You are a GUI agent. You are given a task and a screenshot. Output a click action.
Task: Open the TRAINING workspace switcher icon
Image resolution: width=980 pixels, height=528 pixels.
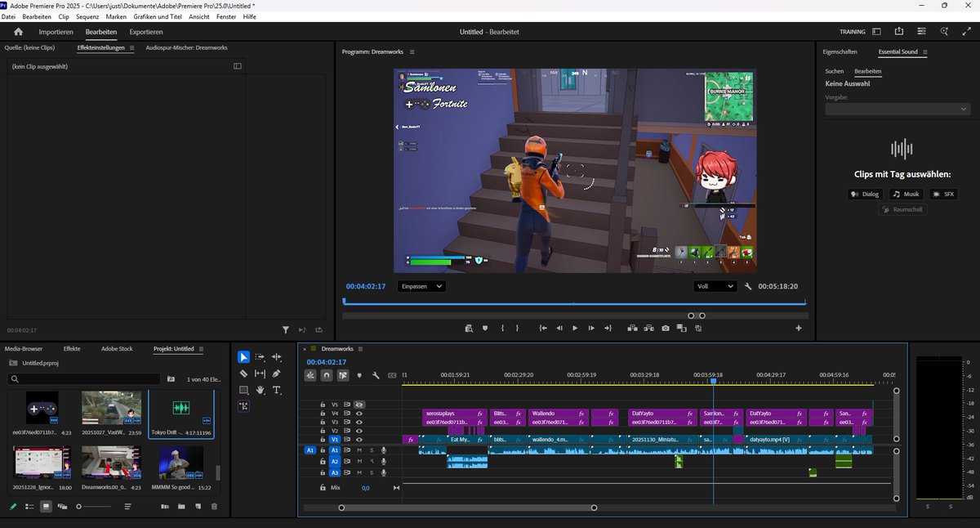click(876, 32)
